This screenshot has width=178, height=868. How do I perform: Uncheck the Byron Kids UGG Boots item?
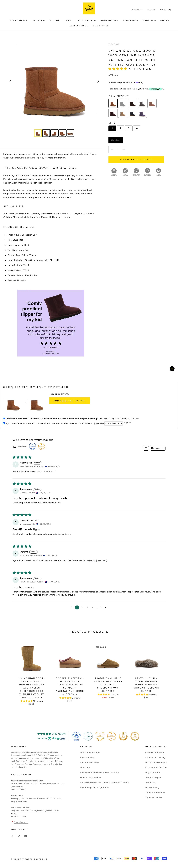[4, 419]
